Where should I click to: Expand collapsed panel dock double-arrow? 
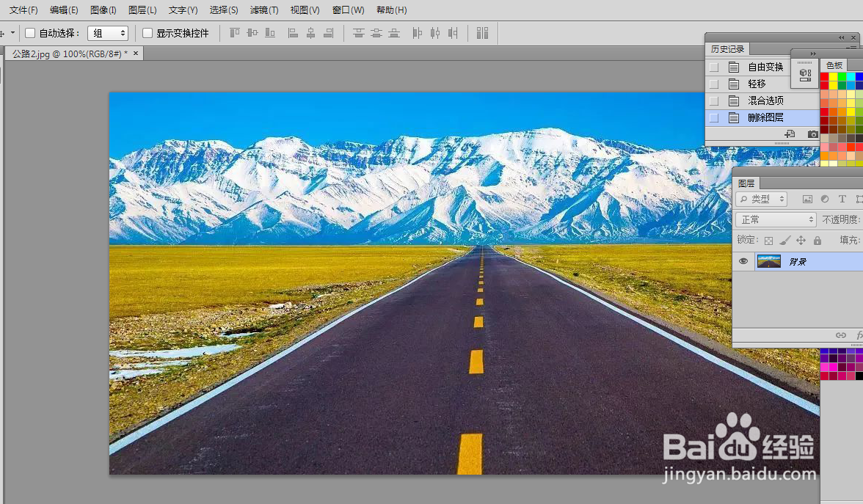coord(813,54)
